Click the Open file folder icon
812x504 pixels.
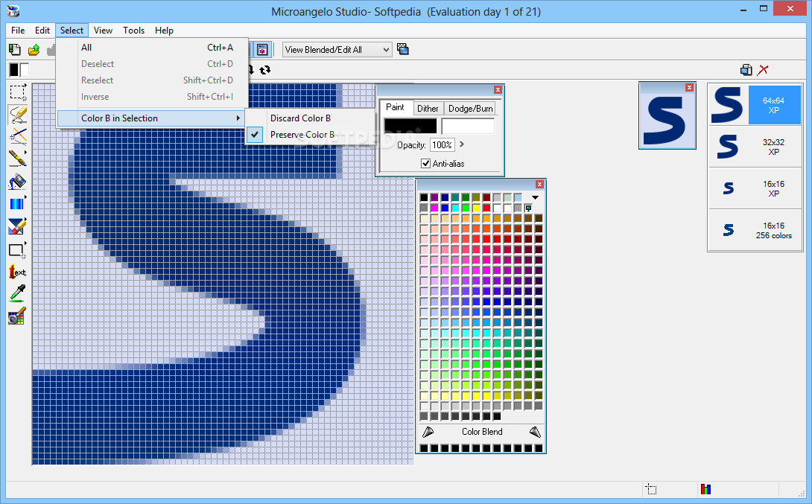coord(34,50)
